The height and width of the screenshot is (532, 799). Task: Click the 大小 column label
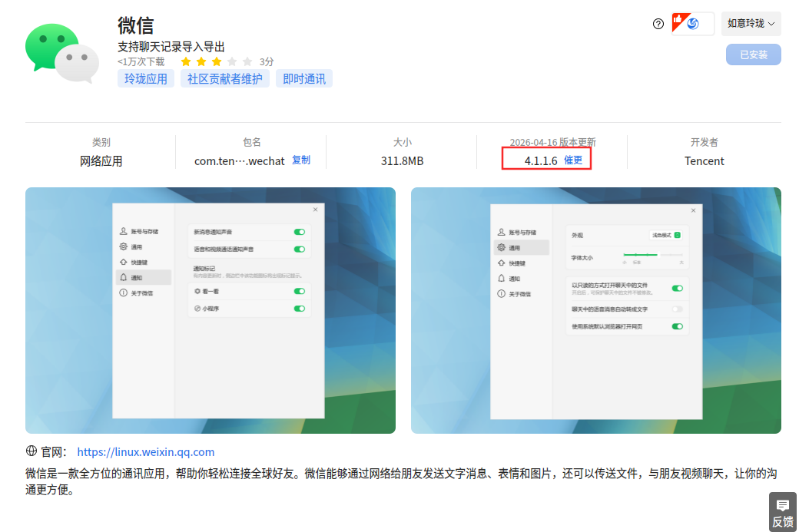[x=403, y=143]
